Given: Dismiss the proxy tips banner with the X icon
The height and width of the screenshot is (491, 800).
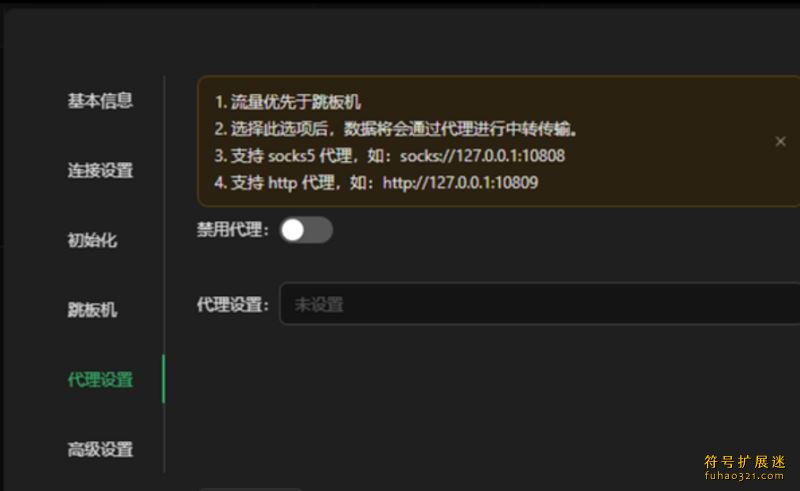Looking at the screenshot, I should click(x=780, y=141).
